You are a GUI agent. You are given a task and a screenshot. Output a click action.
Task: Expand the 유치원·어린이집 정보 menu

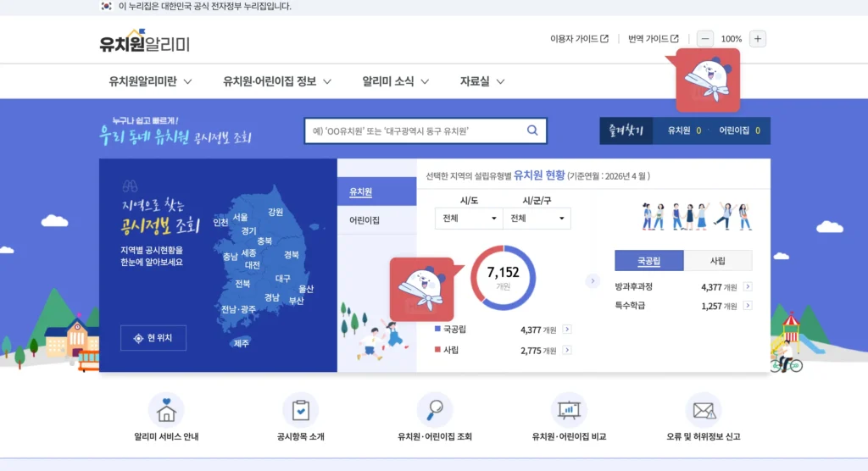(x=277, y=81)
